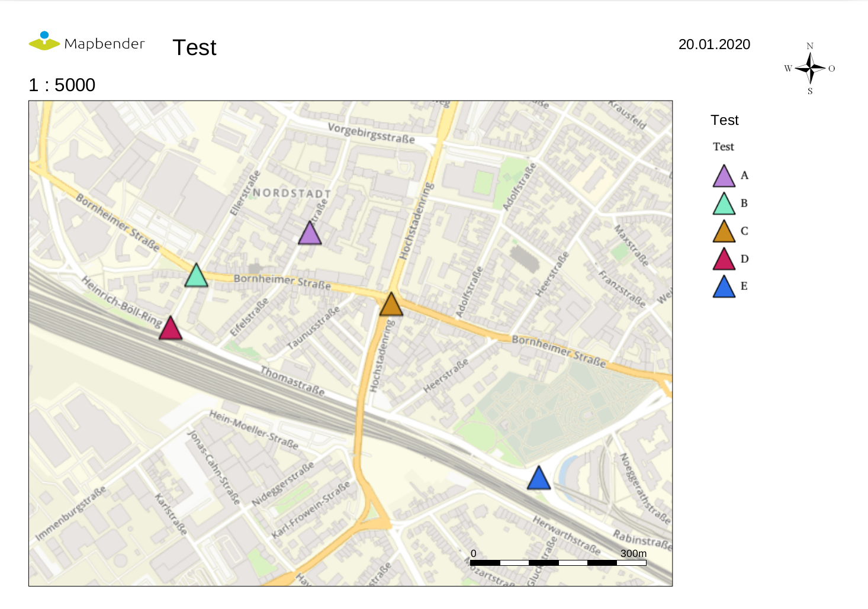
Task: Click the Hein-Moeller-Straße street label
Action: coord(253,430)
